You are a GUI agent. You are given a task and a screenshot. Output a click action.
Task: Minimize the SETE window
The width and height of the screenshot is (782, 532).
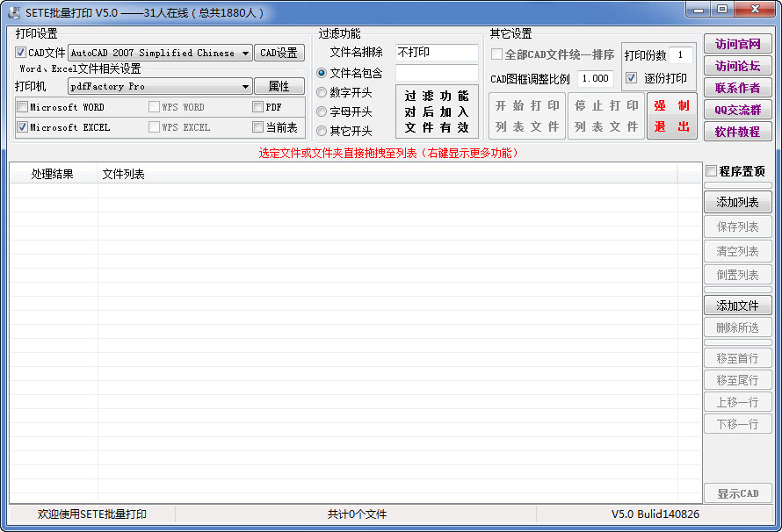[699, 10]
